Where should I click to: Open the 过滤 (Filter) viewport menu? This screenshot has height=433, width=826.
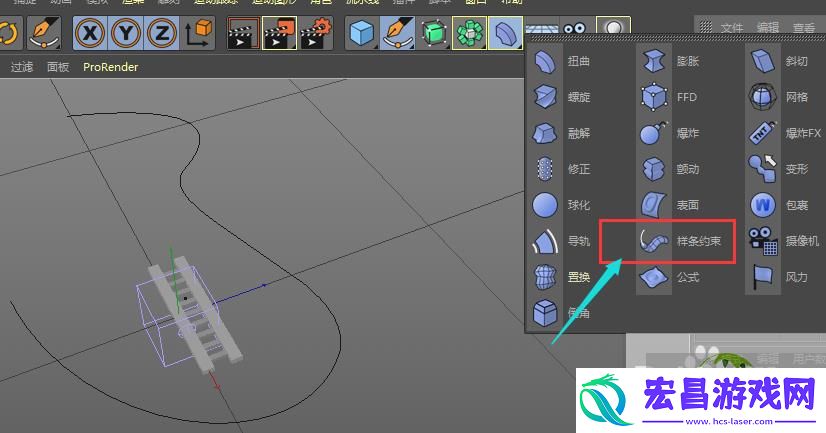pyautogui.click(x=22, y=67)
